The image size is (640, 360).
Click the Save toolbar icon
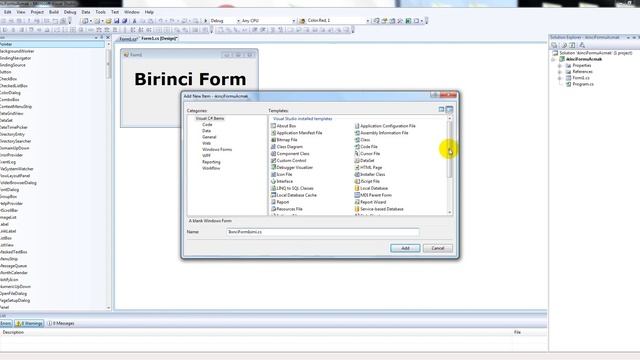point(117,21)
